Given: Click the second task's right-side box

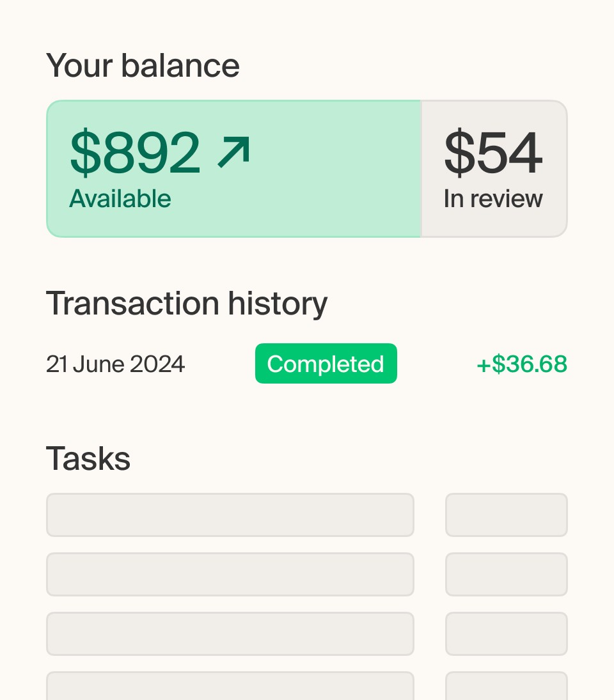Looking at the screenshot, I should [507, 574].
